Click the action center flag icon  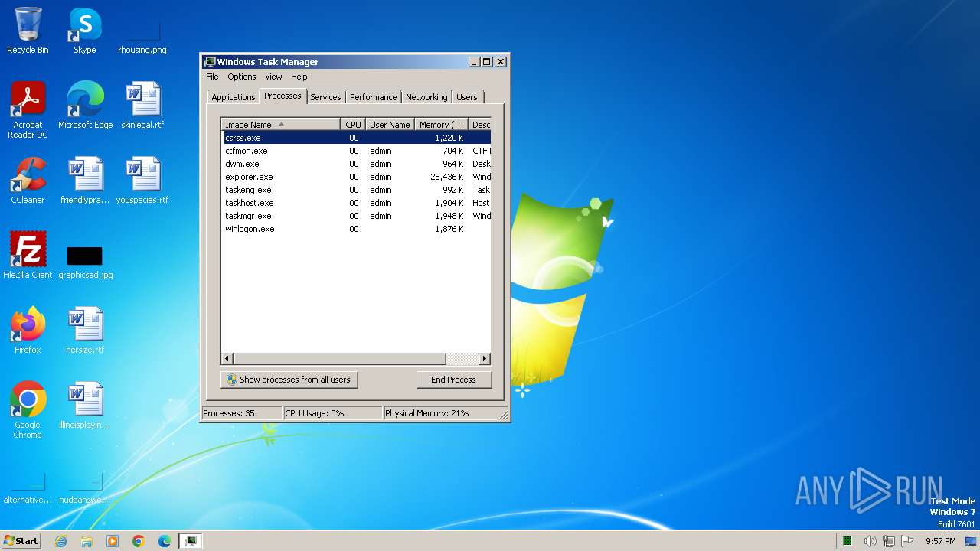(x=906, y=541)
